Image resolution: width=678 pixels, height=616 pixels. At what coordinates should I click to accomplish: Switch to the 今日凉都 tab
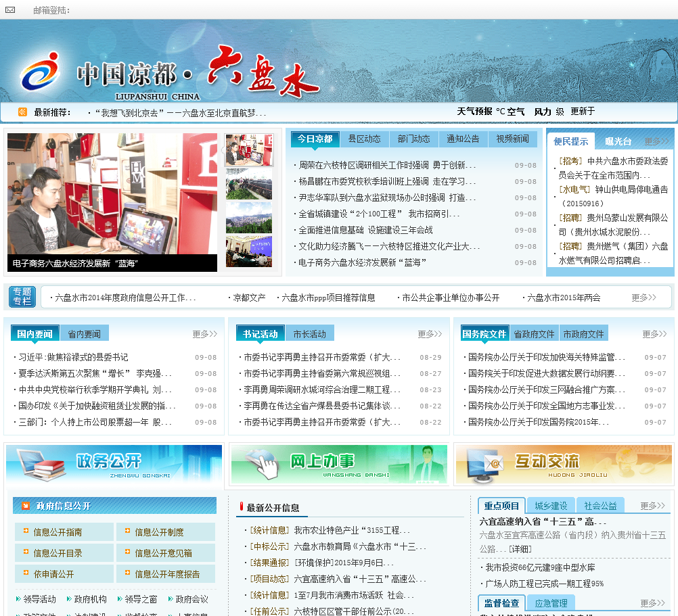[x=315, y=139]
